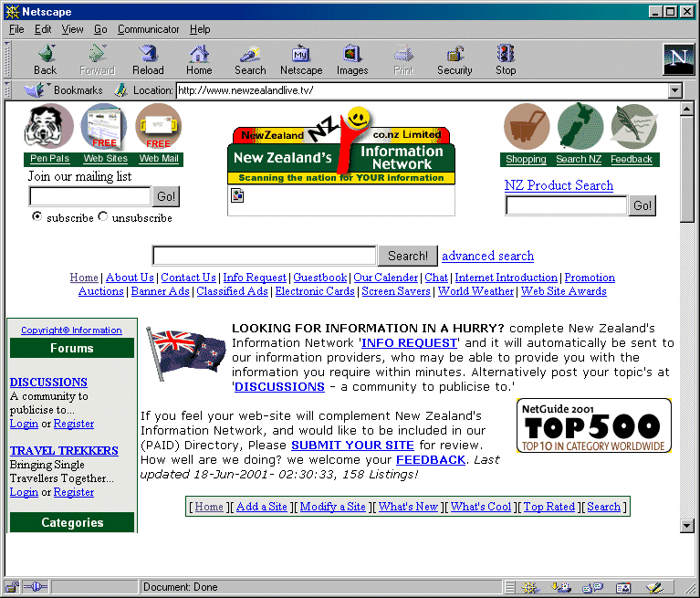Viewport: 700px width, 598px height.
Task: Select the unsubscribe radio button
Action: [x=102, y=217]
